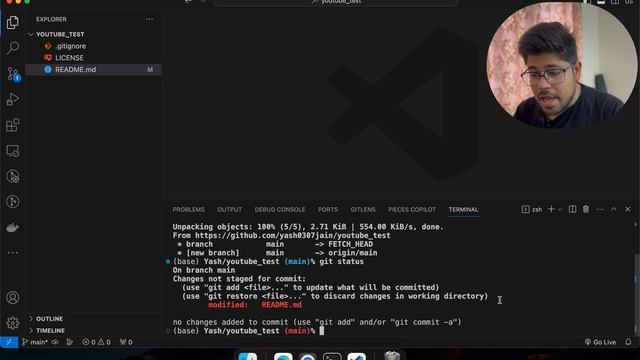Viewport: 640px width, 360px height.
Task: Open the Remote Explorer view
Action: (13, 151)
